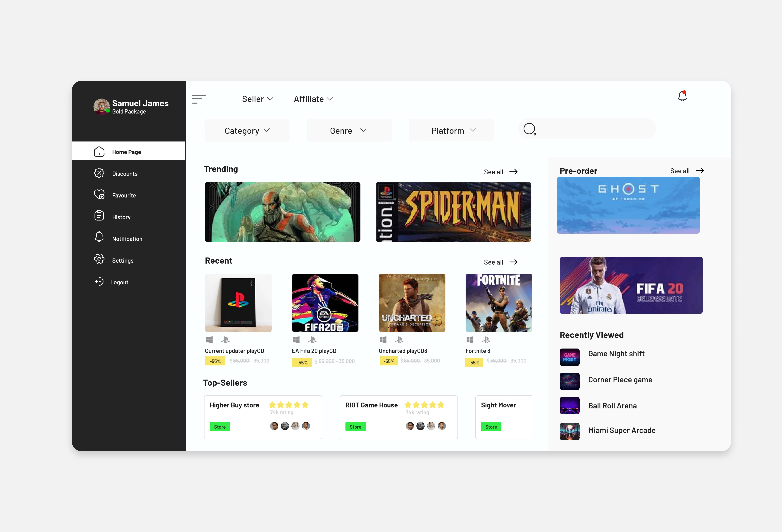Click RIOT Game House star rating
782x532 pixels.
(x=424, y=405)
